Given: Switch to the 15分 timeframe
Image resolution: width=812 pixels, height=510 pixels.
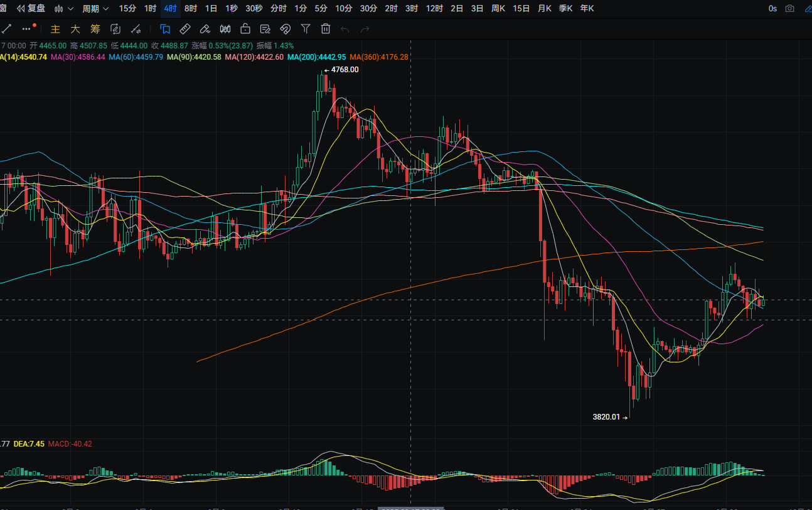Looking at the screenshot, I should [x=127, y=9].
